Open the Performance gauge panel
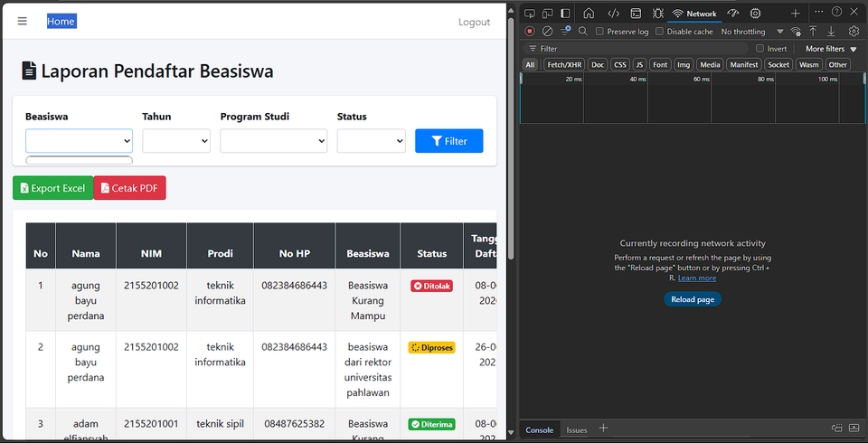Image resolution: width=868 pixels, height=443 pixels. pyautogui.click(x=733, y=14)
